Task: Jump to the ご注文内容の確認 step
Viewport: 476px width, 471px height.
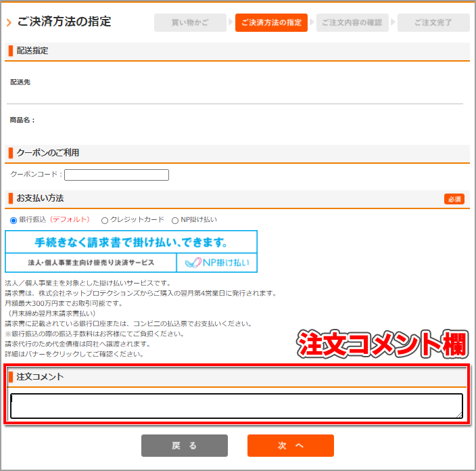Action: [352, 23]
